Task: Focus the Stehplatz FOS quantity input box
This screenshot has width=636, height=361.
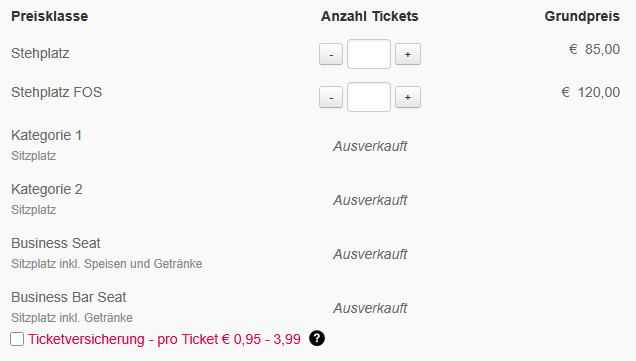Action: [369, 97]
